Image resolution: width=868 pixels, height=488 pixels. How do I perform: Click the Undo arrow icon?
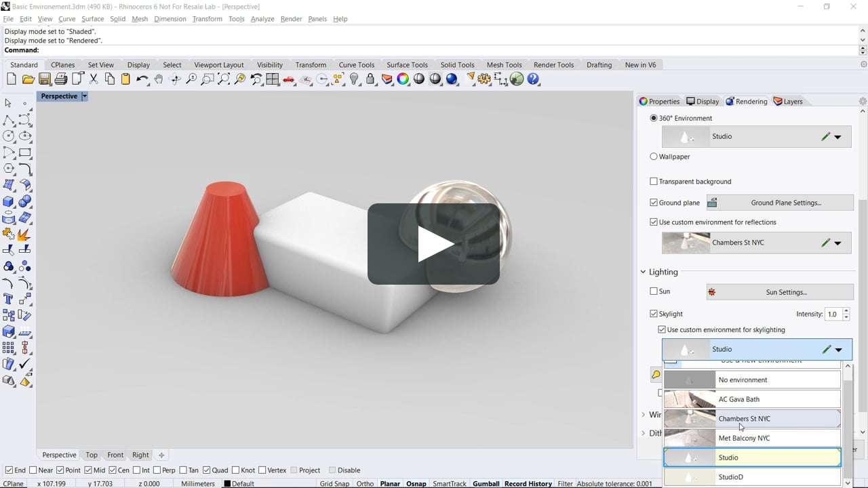tap(142, 79)
